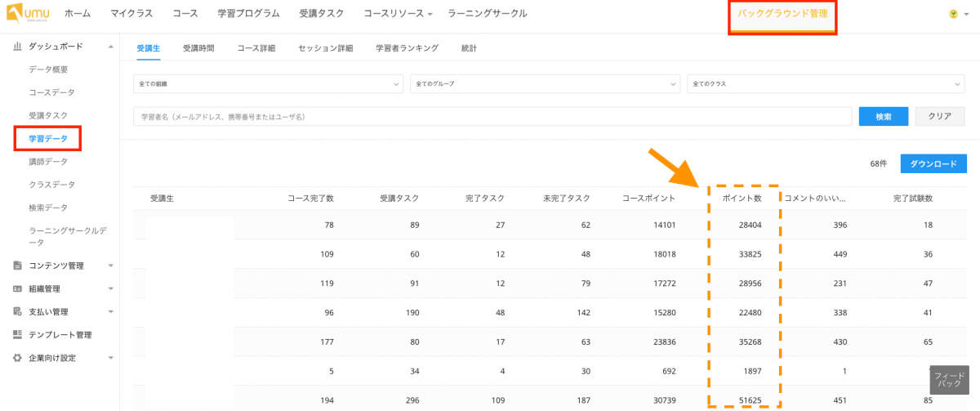Click the blue 検索 button
980x411 pixels.
pyautogui.click(x=884, y=116)
